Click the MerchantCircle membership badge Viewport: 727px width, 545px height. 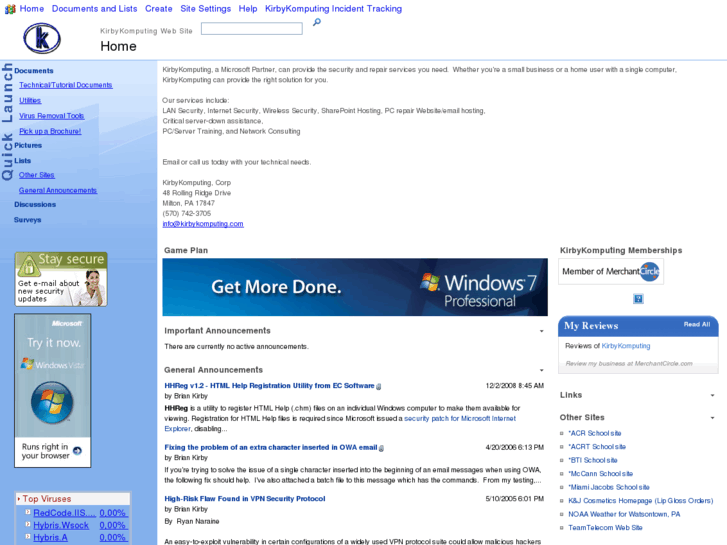tap(611, 272)
